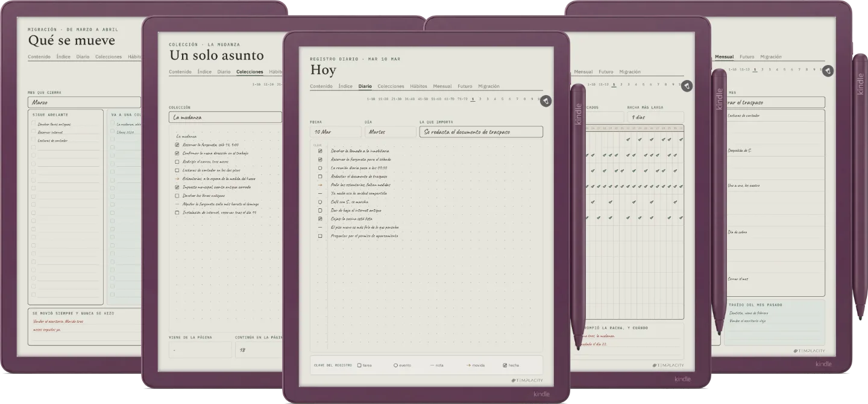Tap the tarea box symbol in the legend

tap(359, 365)
